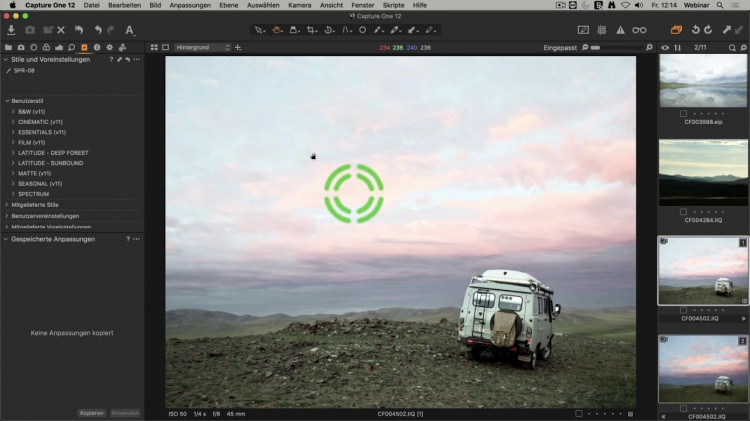The height and width of the screenshot is (421, 750).
Task: Toggle the browser eye visibility icon
Action: tap(665, 47)
